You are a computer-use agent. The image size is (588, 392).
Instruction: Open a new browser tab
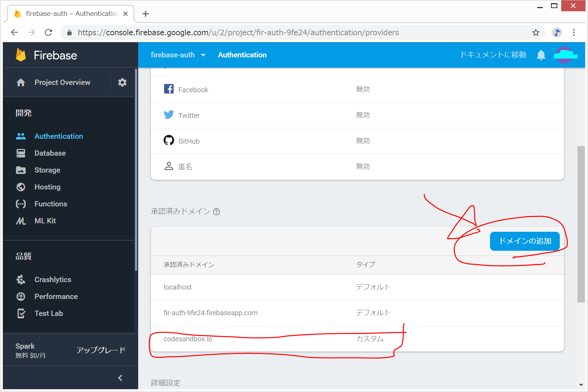[x=146, y=14]
